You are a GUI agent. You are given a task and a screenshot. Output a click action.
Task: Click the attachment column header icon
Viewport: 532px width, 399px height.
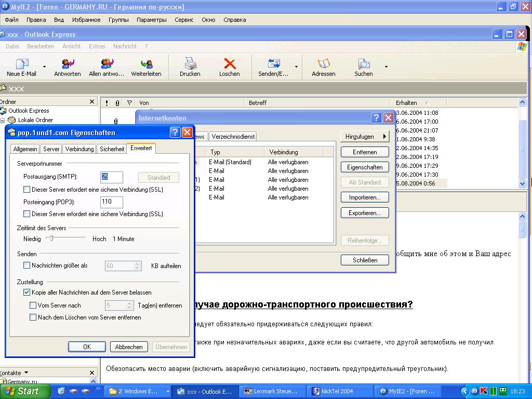(117, 103)
